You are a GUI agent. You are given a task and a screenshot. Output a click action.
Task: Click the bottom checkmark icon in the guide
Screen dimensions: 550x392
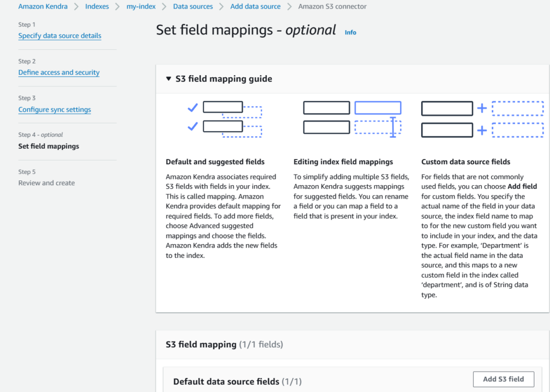click(x=192, y=127)
